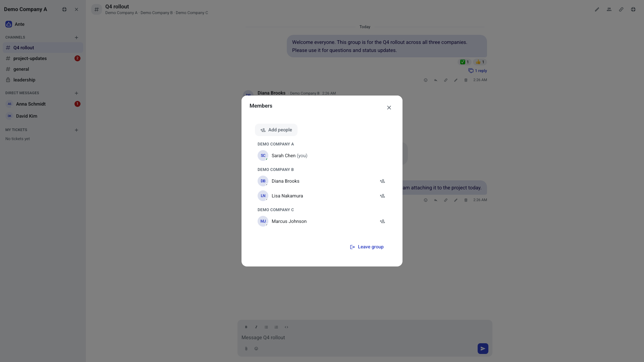The width and height of the screenshot is (644, 362).
Task: Leave the group via Leave group link
Action: click(x=367, y=247)
